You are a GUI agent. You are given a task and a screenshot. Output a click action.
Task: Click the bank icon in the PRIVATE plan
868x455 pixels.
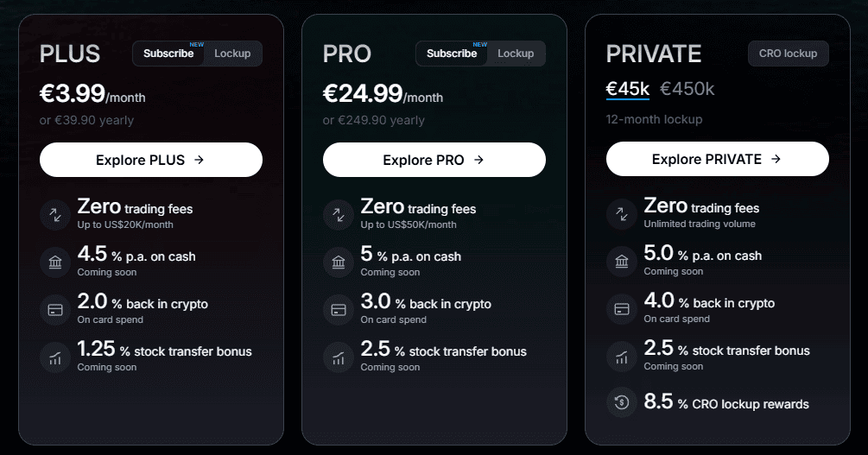(x=622, y=262)
